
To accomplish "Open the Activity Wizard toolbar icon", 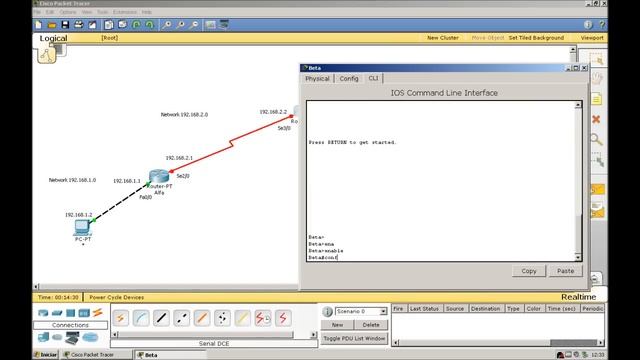I will pyautogui.click(x=93, y=25).
